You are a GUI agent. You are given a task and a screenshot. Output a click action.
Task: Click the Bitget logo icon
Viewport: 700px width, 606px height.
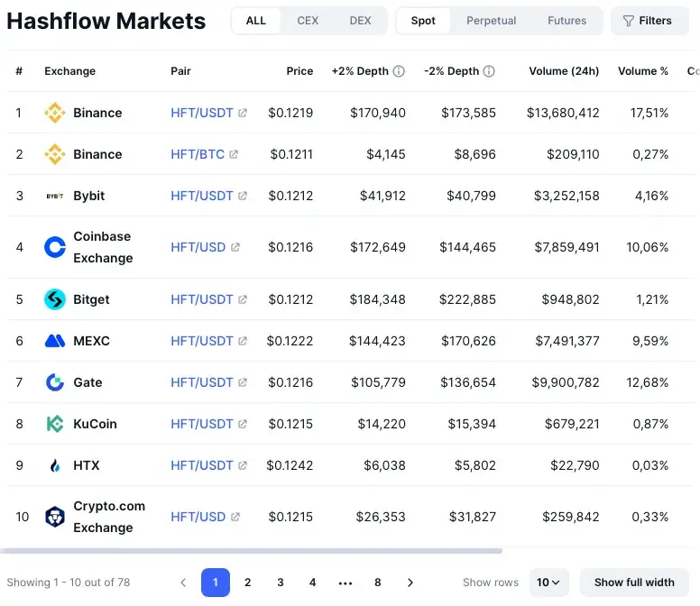[55, 299]
